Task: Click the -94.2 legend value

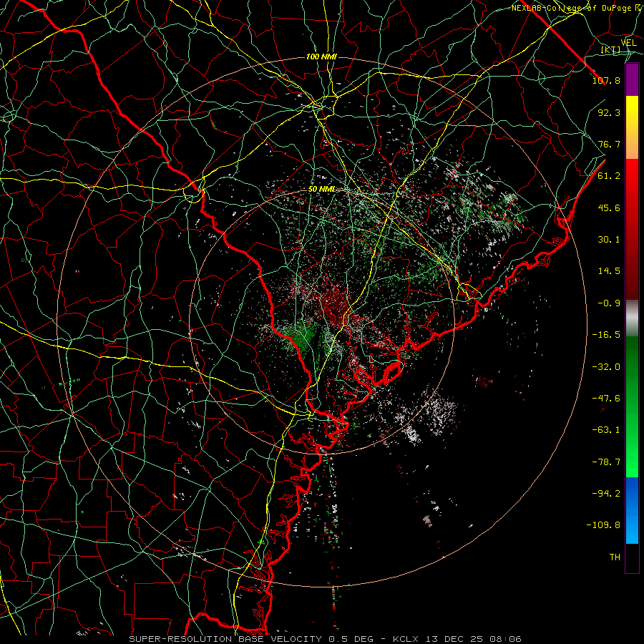Action: (606, 494)
